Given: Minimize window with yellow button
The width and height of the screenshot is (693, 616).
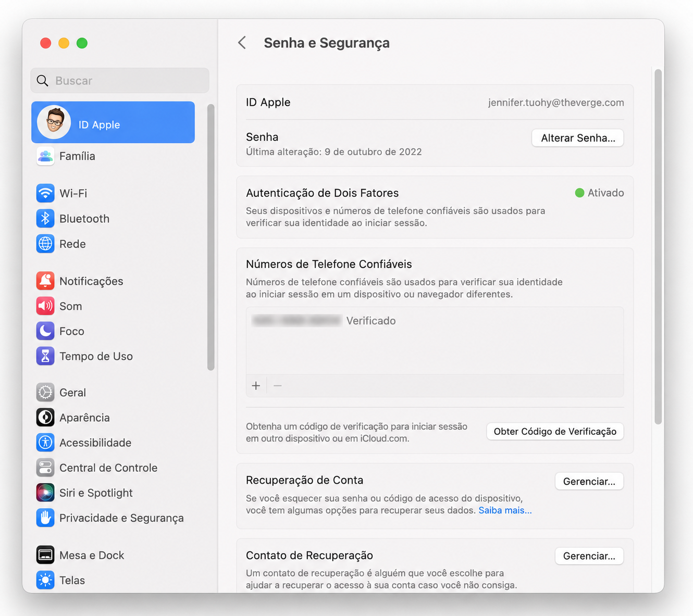Looking at the screenshot, I should click(x=64, y=43).
